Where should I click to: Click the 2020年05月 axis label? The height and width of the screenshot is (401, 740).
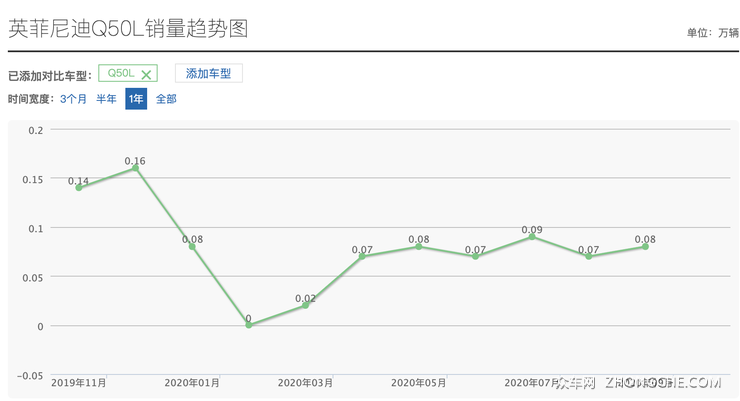[x=419, y=383]
